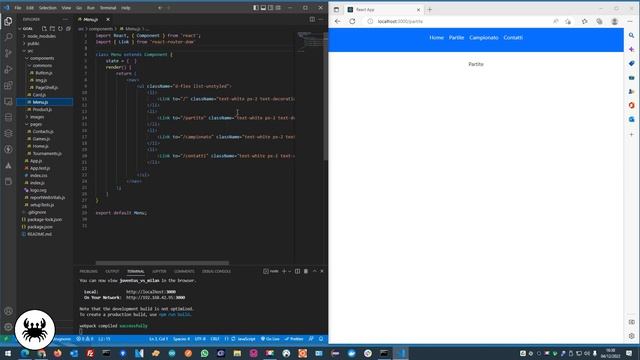Add page to favorites in Edge
This screenshot has width=640, height=360.
(568, 21)
